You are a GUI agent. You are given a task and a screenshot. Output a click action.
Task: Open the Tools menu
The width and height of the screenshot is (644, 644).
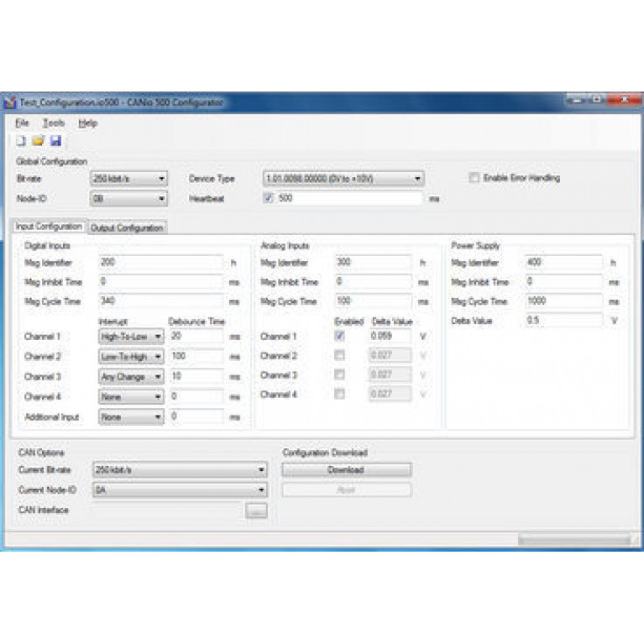coord(54,123)
